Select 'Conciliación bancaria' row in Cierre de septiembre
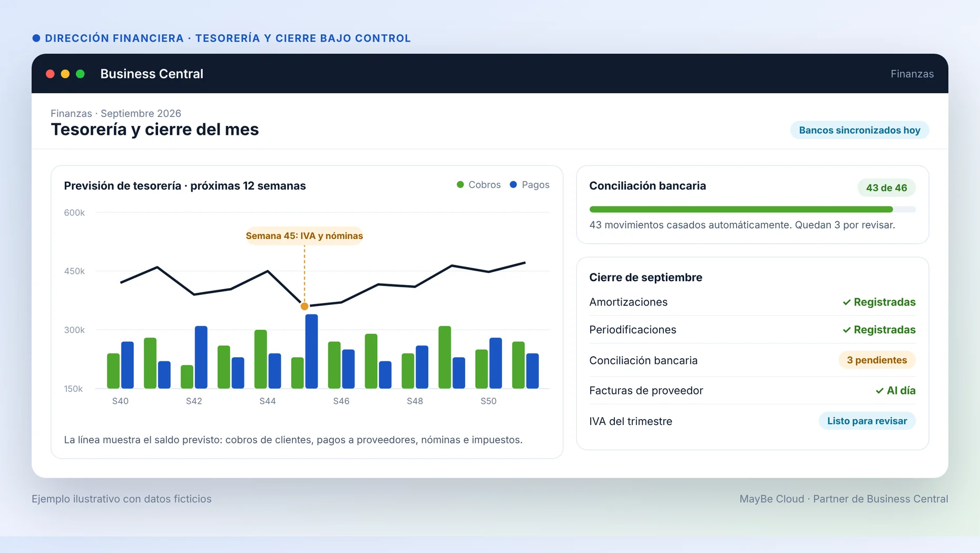The width and height of the screenshot is (980, 553). point(752,360)
